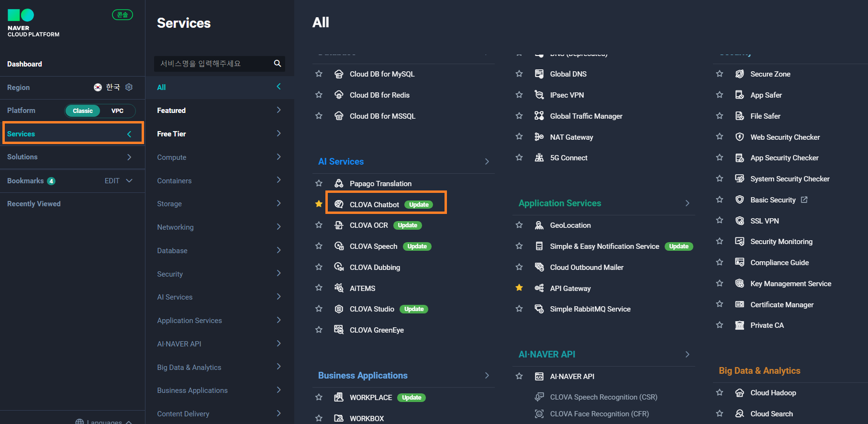Click the search magnifier icon

tap(278, 64)
